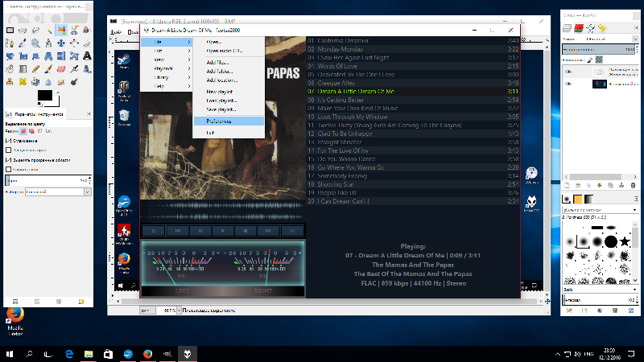
Task: Toggle the feather edges checkbox in tool options
Action: [x=8, y=150]
